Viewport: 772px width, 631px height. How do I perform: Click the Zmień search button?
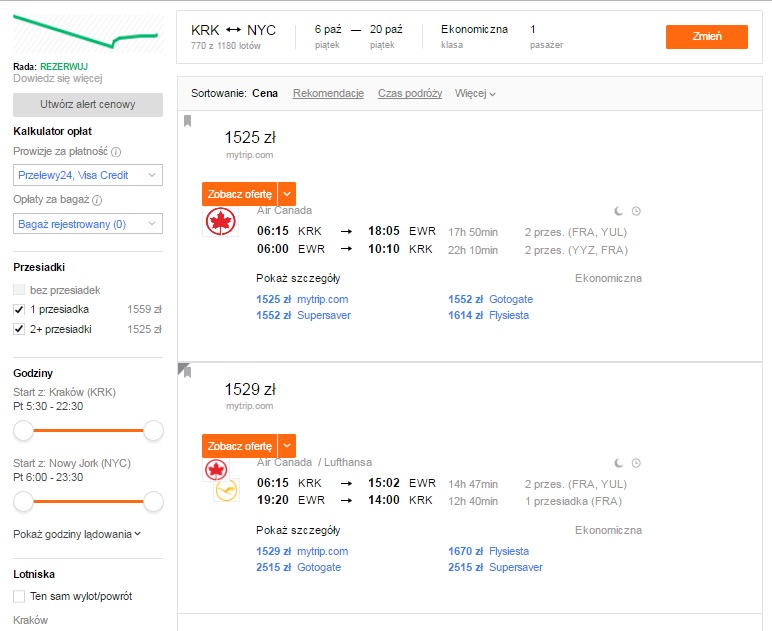tap(707, 37)
